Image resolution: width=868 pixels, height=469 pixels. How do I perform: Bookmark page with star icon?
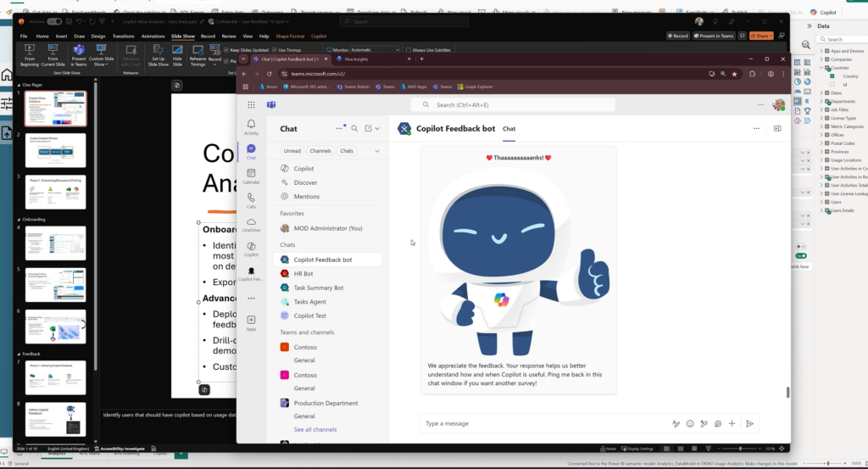(735, 74)
